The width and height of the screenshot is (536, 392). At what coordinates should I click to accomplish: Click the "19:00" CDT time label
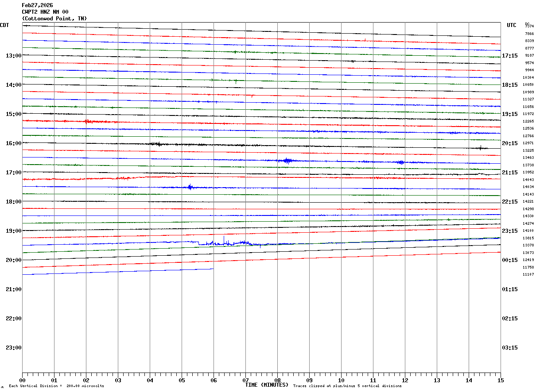13,231
